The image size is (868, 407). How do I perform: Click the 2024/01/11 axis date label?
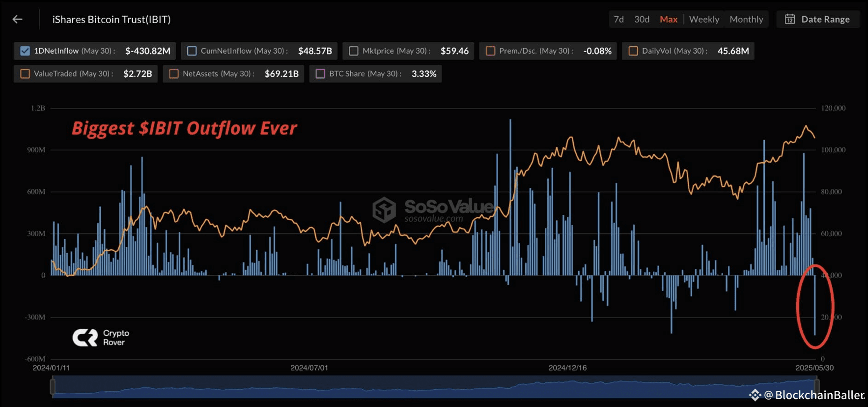[x=51, y=368]
